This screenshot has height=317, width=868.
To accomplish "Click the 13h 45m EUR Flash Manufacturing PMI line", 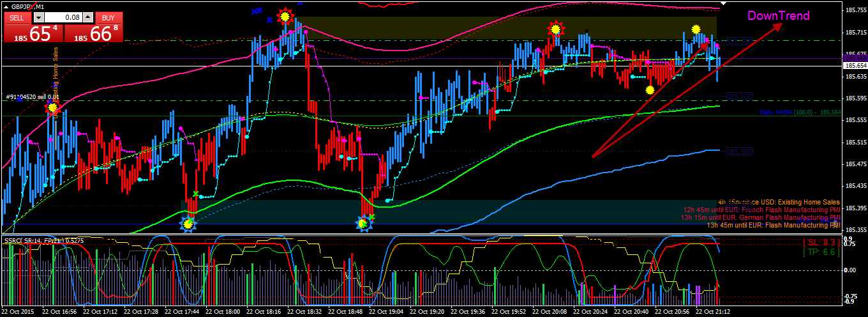I will pyautogui.click(x=774, y=225).
